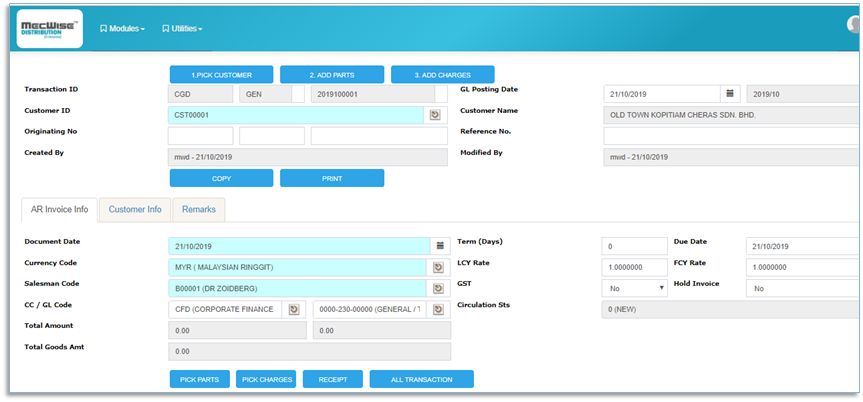This screenshot has width=863, height=402.
Task: Click the small box after 2019100001
Action: click(441, 94)
